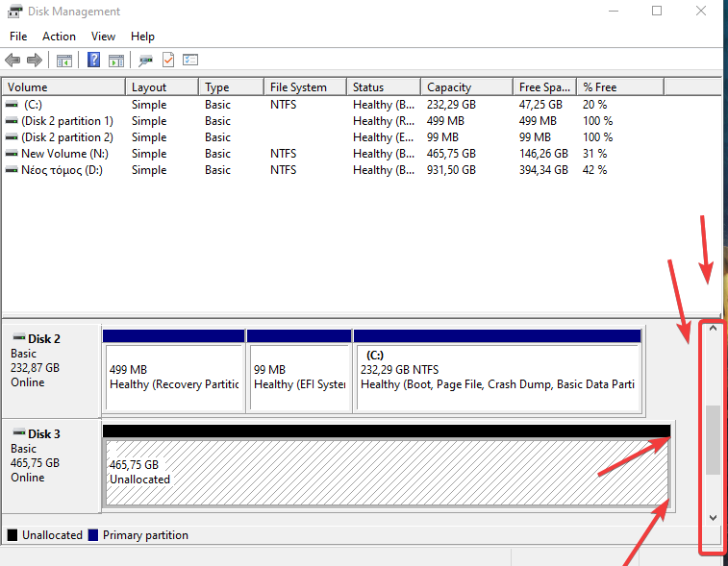The image size is (728, 566).
Task: Toggle the Show/Hide Action Pane icon
Action: pyautogui.click(x=116, y=61)
